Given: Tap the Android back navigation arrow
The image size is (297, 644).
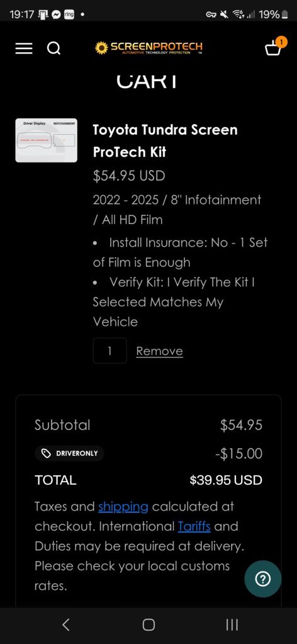Looking at the screenshot, I should tap(65, 624).
